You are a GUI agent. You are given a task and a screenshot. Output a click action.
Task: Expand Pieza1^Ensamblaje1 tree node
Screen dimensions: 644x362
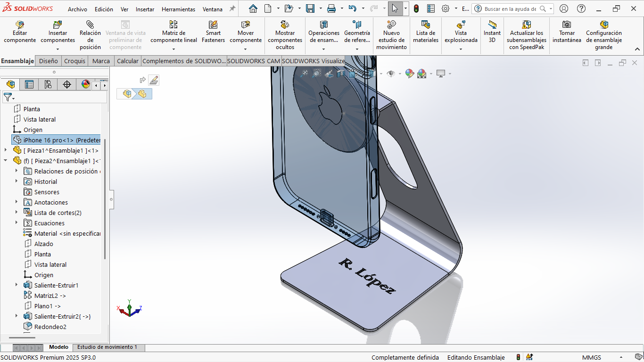(6, 150)
